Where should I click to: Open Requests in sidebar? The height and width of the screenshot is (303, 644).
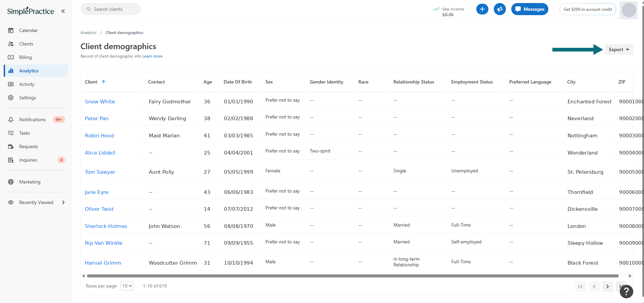tap(36, 146)
